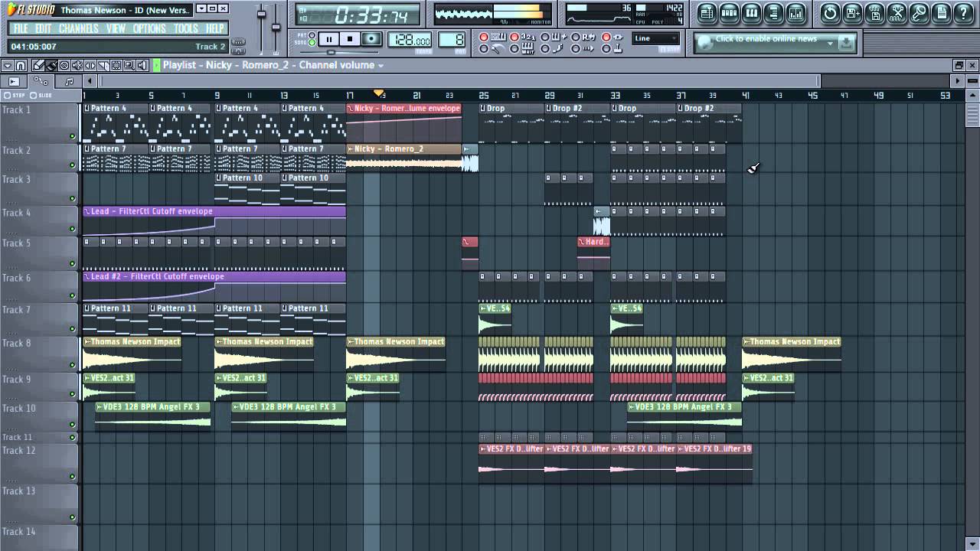
Task: Click the 128.000 tempo field
Action: (x=410, y=39)
